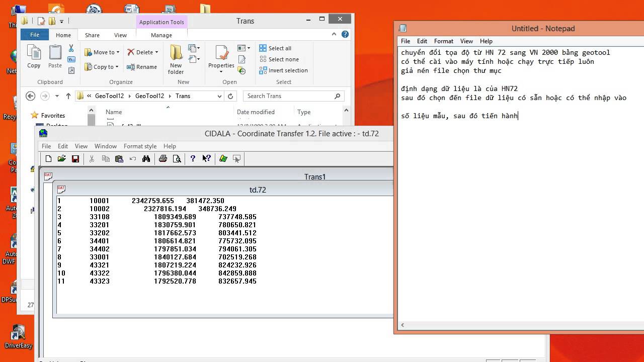Click last pointer icon in CIDALA toolbar
This screenshot has width=644, height=362.
tap(237, 159)
